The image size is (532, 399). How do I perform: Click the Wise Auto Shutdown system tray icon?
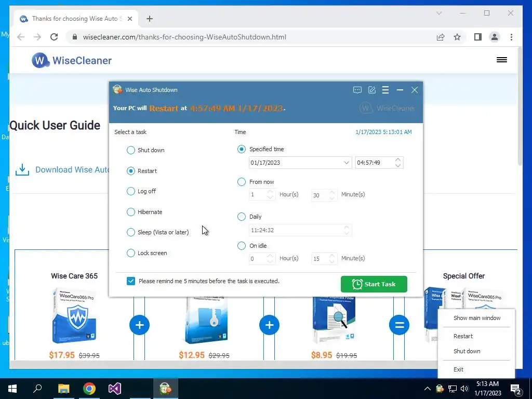click(x=440, y=389)
